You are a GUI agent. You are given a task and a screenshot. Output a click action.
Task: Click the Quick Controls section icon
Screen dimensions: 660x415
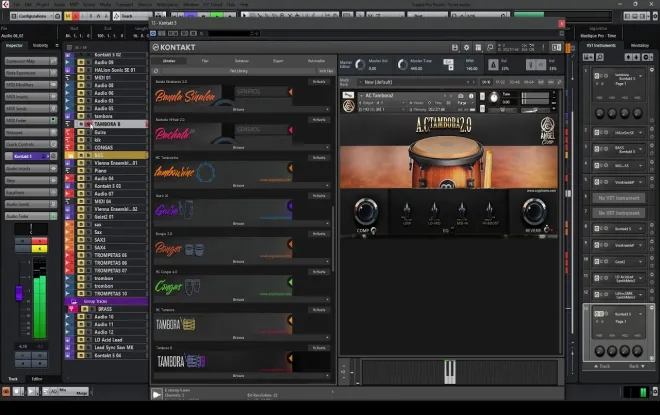pyautogui.click(x=53, y=144)
